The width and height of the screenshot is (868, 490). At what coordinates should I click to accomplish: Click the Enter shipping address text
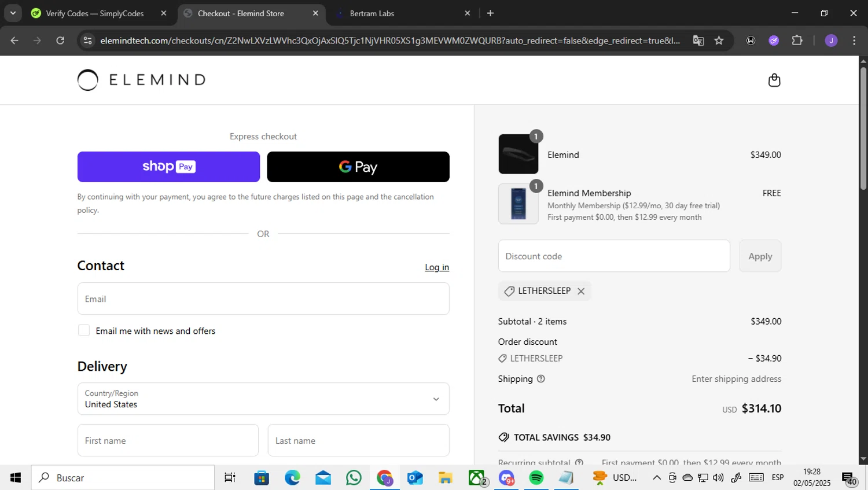point(737,379)
